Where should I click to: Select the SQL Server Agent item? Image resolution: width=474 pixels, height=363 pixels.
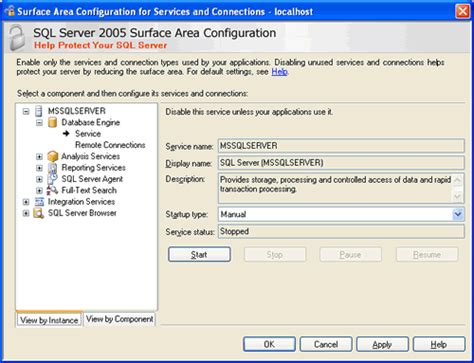click(x=92, y=179)
